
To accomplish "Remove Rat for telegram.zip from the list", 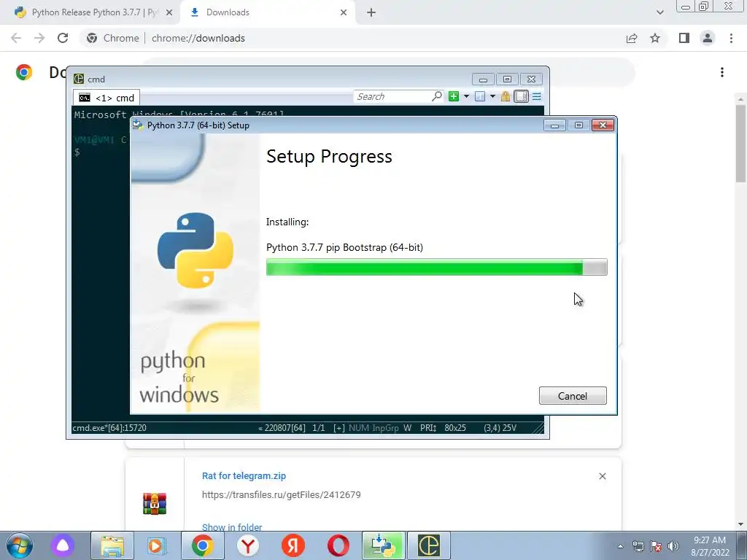I will tap(602, 476).
